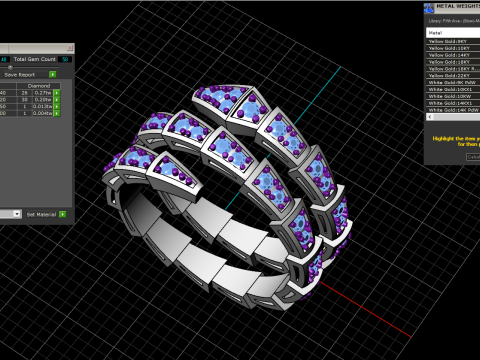Select the Metal list header field
Viewport: 480px width, 360px height.
453,33
